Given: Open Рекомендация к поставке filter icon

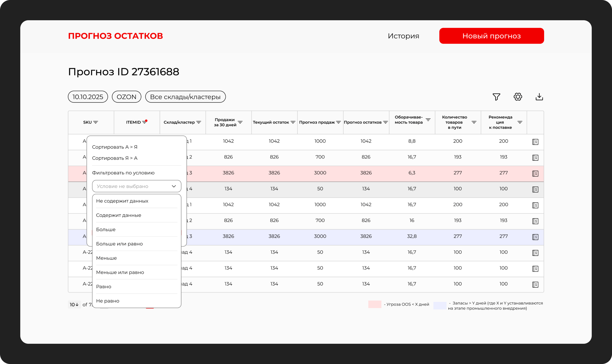Looking at the screenshot, I should tap(520, 122).
